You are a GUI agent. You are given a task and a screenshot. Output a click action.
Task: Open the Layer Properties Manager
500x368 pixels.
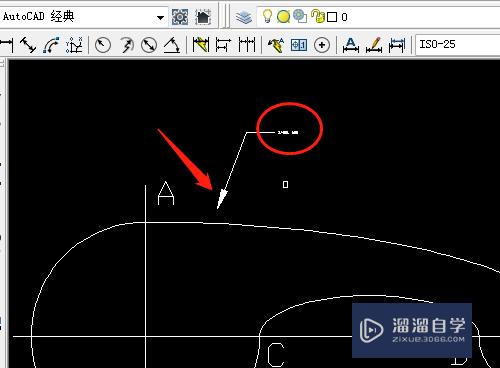(x=244, y=17)
